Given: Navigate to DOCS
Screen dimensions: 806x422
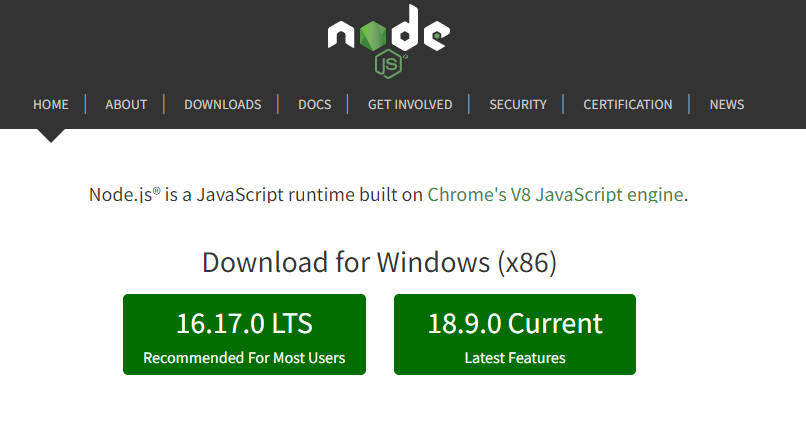Looking at the screenshot, I should 314,104.
